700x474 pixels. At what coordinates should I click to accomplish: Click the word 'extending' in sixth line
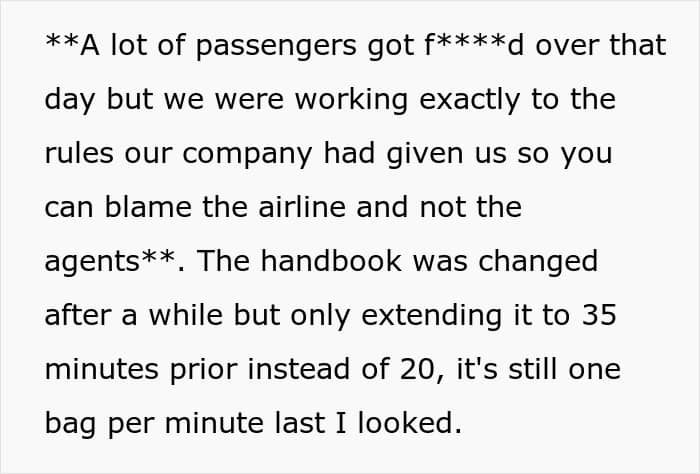point(431,317)
